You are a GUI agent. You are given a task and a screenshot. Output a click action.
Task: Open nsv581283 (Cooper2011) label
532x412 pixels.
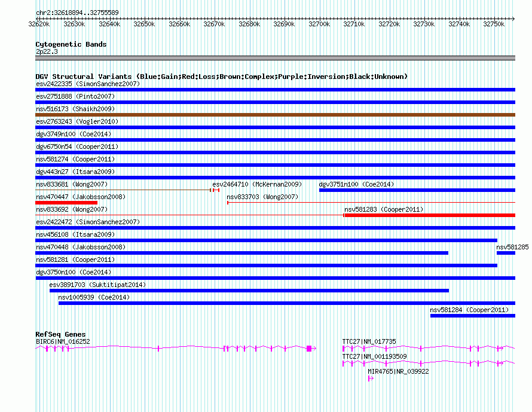point(384,209)
